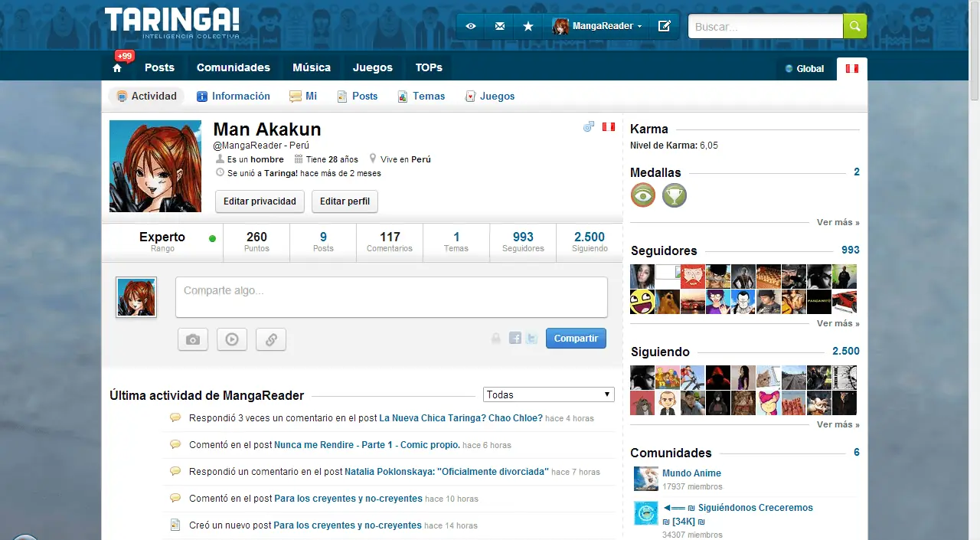
Task: Click the create post pencil icon
Action: click(x=665, y=26)
